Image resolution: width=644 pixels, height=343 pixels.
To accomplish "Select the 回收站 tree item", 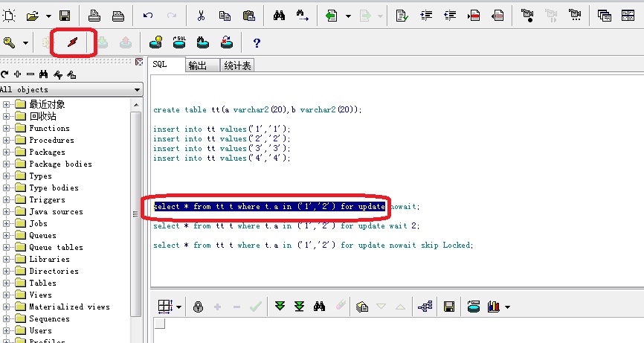I will pyautogui.click(x=42, y=116).
